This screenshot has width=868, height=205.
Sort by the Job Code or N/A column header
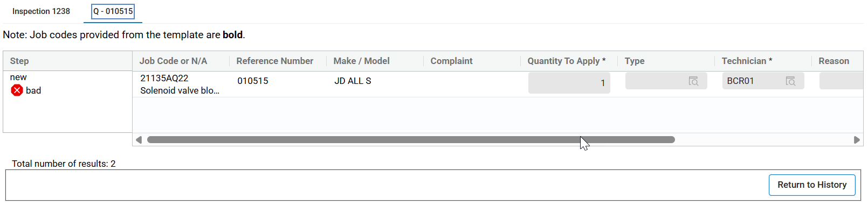pyautogui.click(x=173, y=61)
